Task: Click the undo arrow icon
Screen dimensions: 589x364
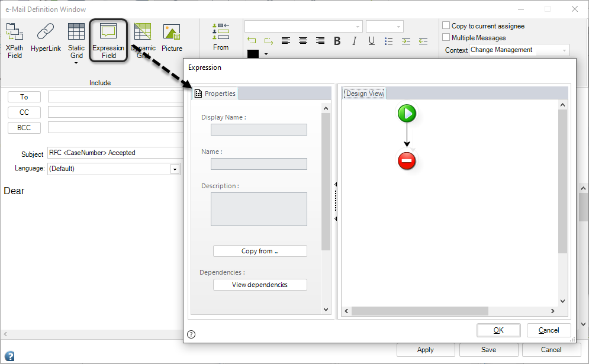Action: 252,41
